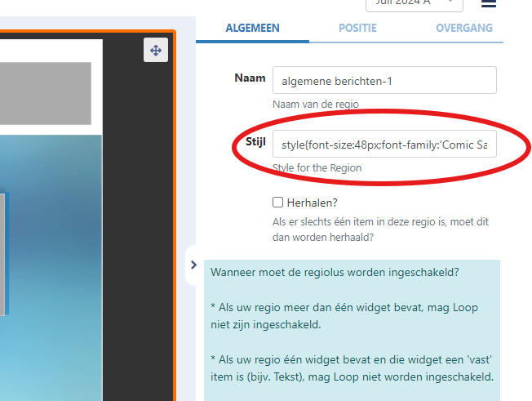Collapse the properties panel with the chevron
This screenshot has width=532, height=401.
[x=193, y=265]
